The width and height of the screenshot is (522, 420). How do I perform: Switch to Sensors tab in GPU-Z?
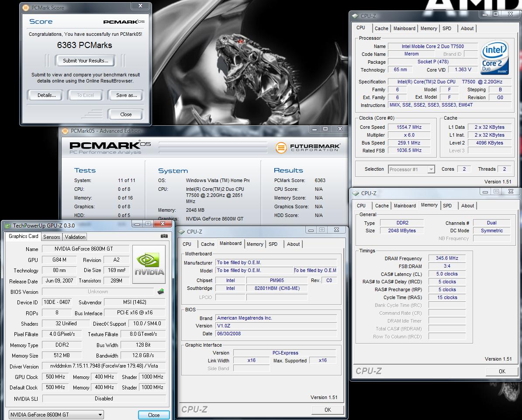[52, 237]
